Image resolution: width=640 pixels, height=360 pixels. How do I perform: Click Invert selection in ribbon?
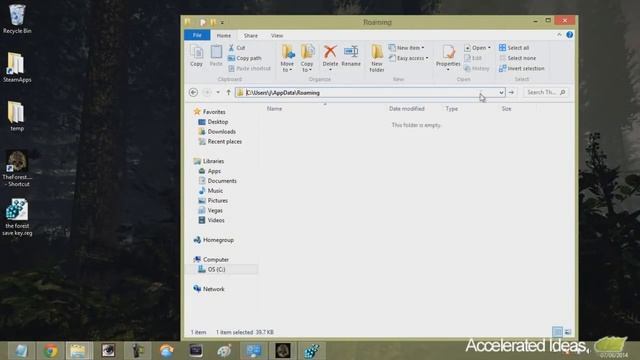click(x=522, y=69)
